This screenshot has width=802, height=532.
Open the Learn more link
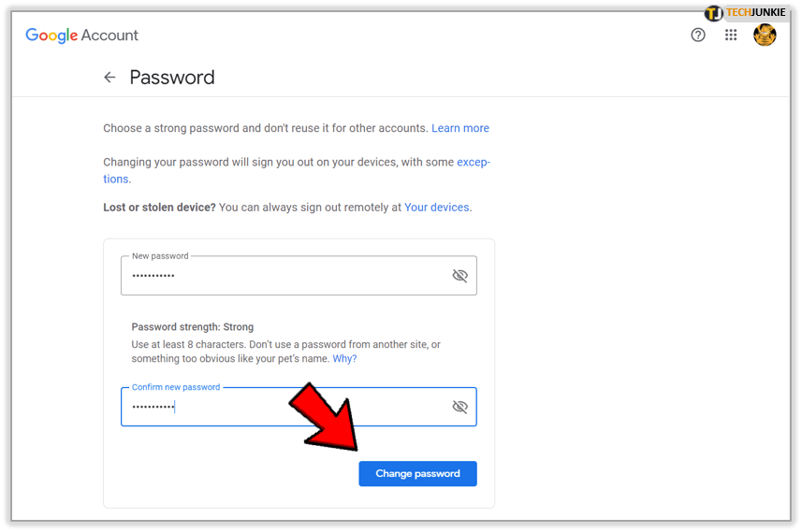pyautogui.click(x=460, y=128)
